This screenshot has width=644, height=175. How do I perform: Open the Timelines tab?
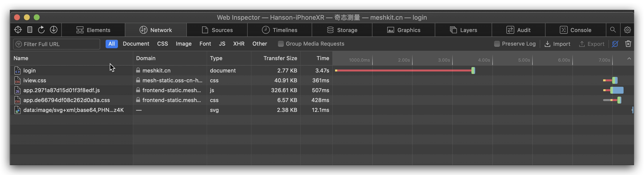pos(279,30)
